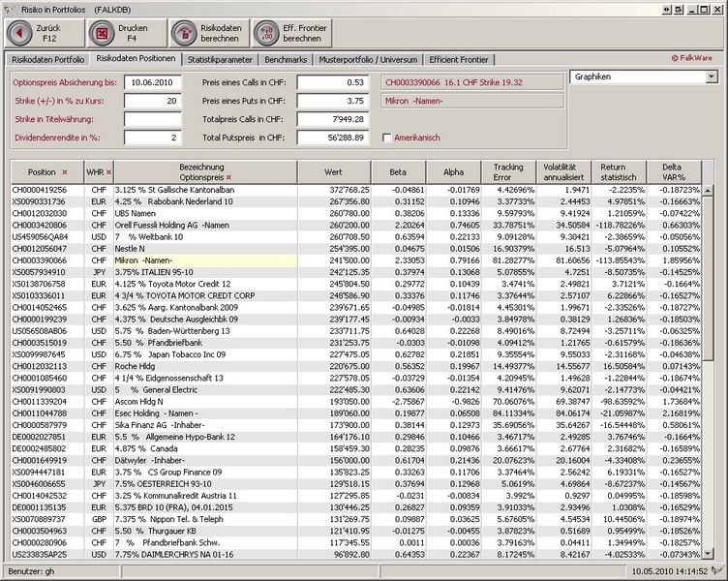Screen dimensions: 728x581
Task: Click the Alpha column header
Action: (454, 172)
